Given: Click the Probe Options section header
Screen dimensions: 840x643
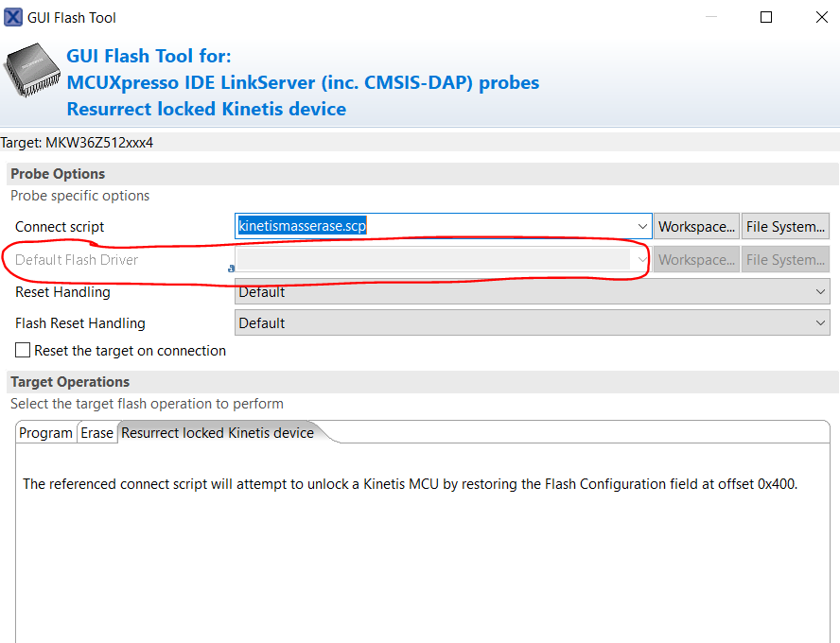Looking at the screenshot, I should tap(58, 174).
